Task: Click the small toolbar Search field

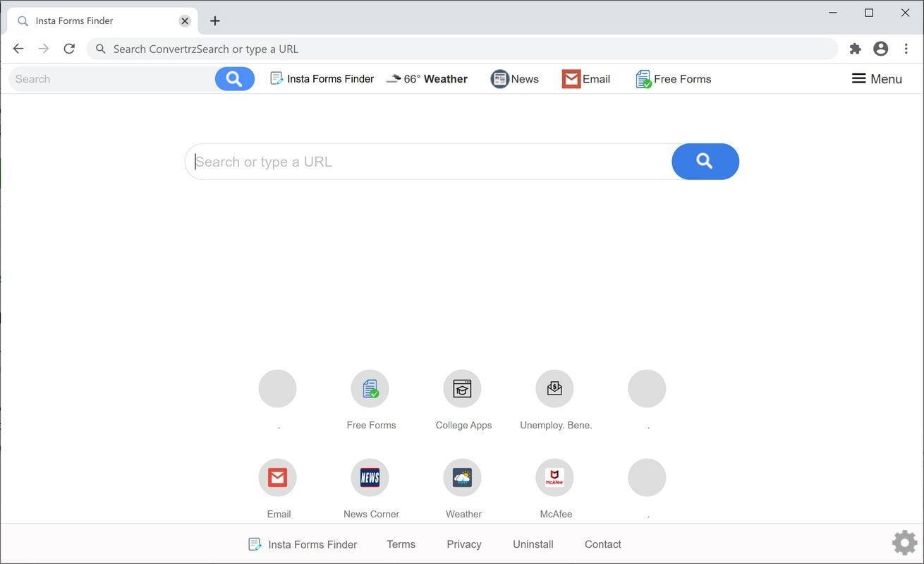Action: click(112, 79)
